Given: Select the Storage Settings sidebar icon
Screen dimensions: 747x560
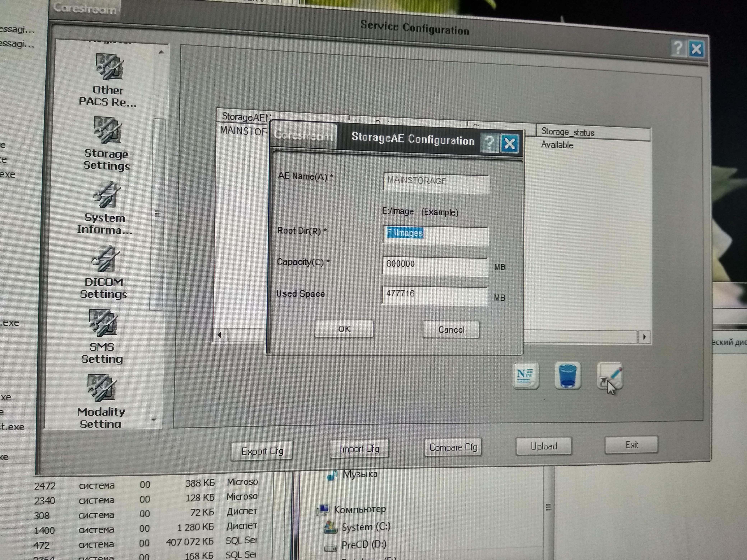Looking at the screenshot, I should tap(107, 131).
